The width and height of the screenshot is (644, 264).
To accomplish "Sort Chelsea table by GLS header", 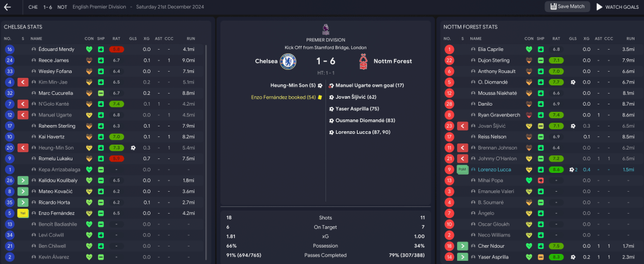I will [x=132, y=38].
